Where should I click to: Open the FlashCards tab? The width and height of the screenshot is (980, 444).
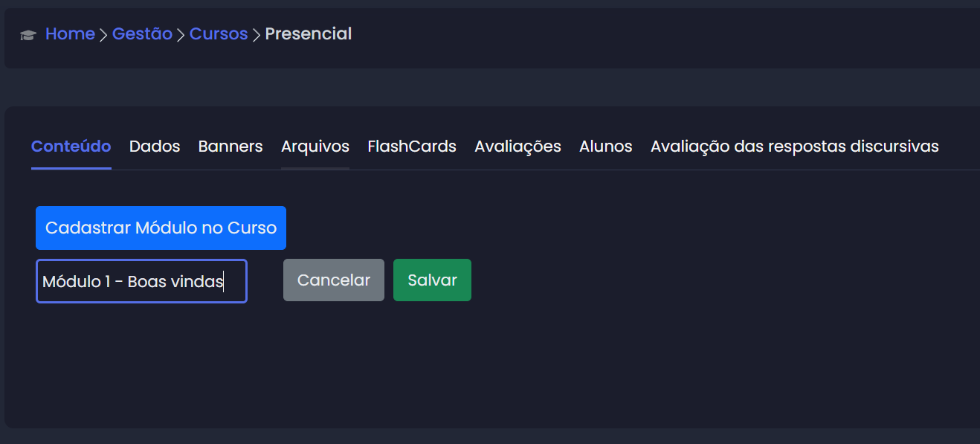point(412,147)
